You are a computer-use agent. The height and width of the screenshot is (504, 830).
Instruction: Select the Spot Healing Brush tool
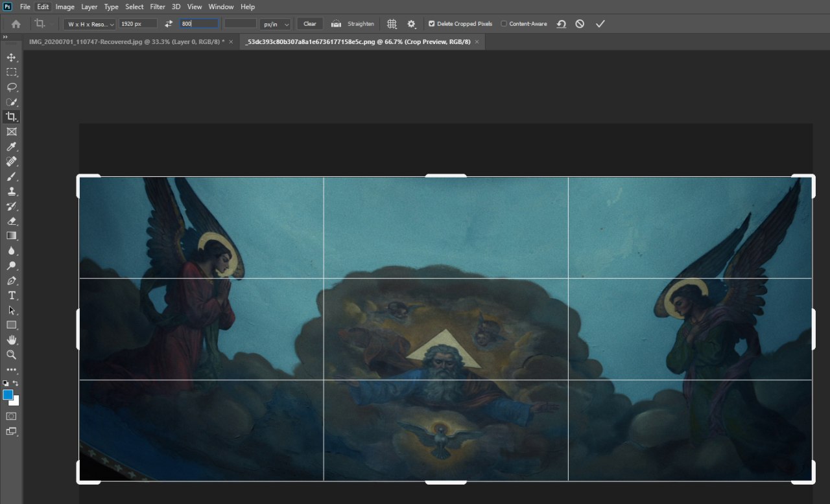tap(11, 161)
